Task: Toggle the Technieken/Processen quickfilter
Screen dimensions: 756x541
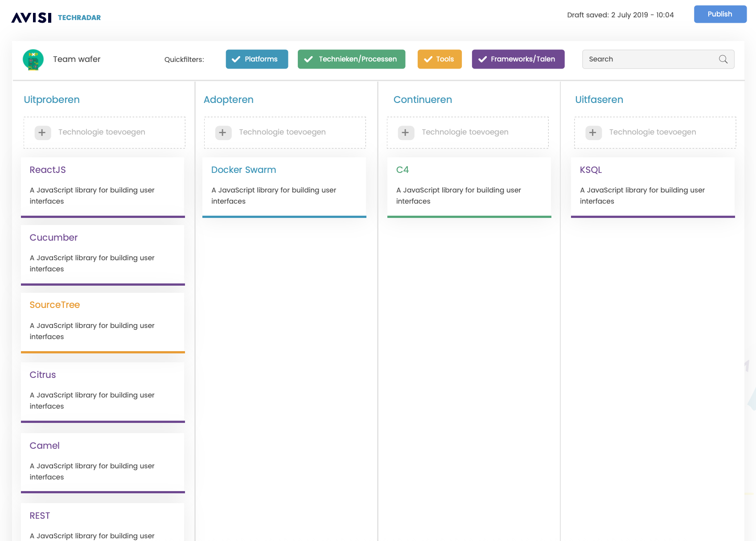Action: (351, 59)
